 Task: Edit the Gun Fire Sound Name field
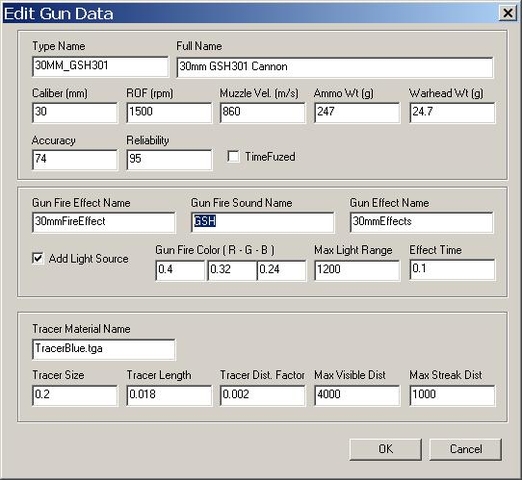[x=262, y=222]
